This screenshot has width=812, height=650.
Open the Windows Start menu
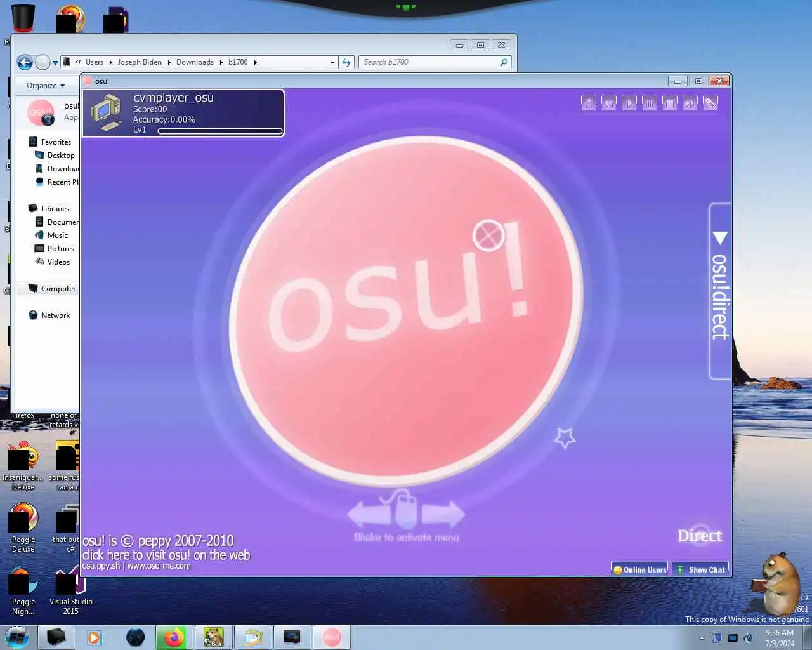click(17, 637)
